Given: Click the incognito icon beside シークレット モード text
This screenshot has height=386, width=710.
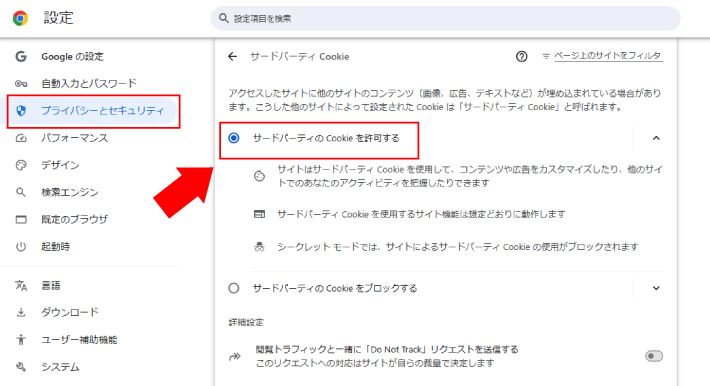Looking at the screenshot, I should click(x=259, y=247).
